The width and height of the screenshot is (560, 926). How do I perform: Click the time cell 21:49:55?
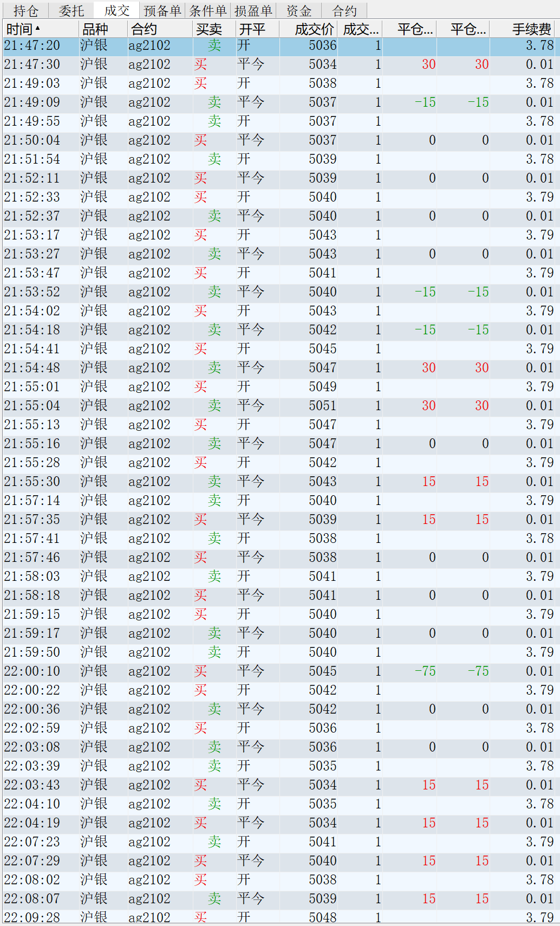click(x=32, y=121)
